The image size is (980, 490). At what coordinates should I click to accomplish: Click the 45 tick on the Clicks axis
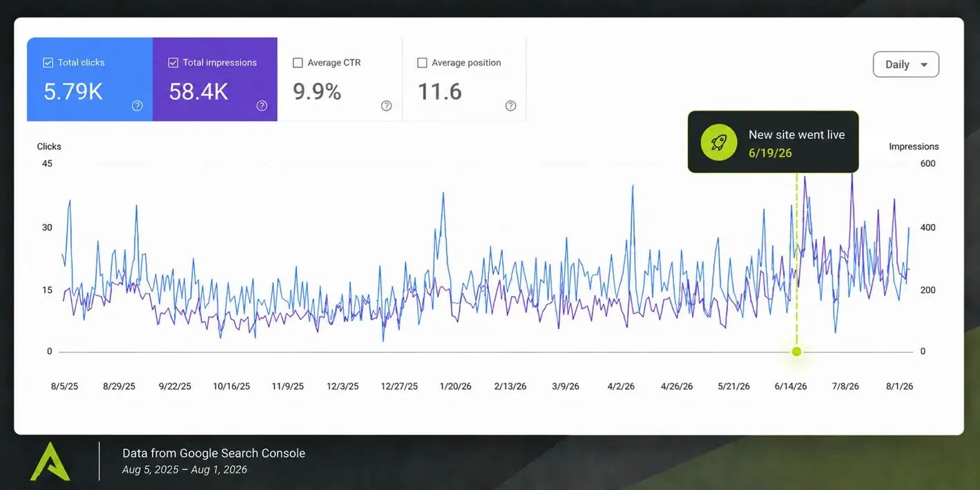[47, 164]
